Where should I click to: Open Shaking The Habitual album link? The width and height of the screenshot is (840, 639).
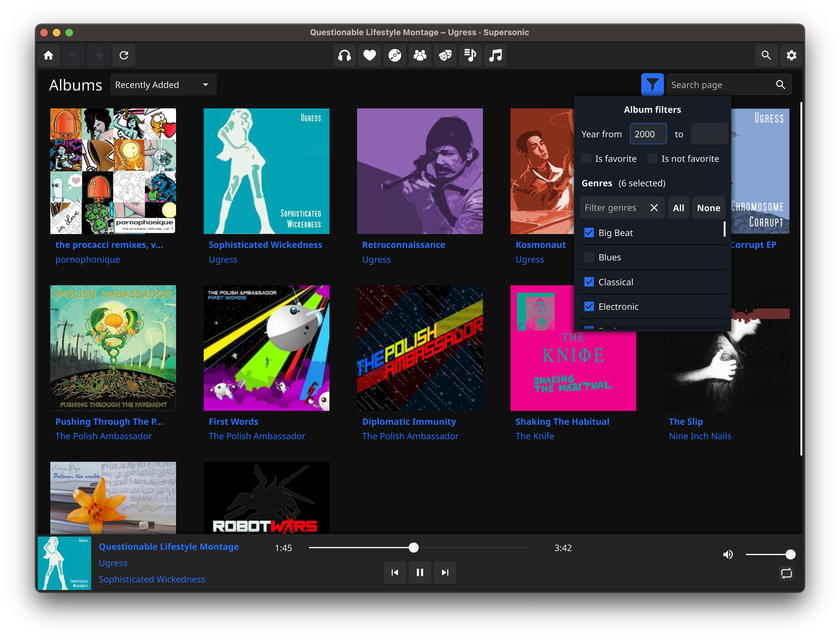[x=562, y=421]
